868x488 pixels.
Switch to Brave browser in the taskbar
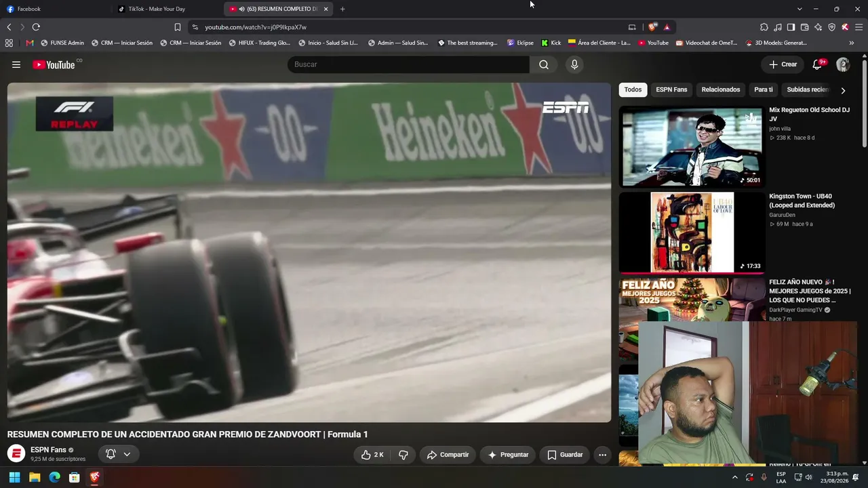click(95, 477)
